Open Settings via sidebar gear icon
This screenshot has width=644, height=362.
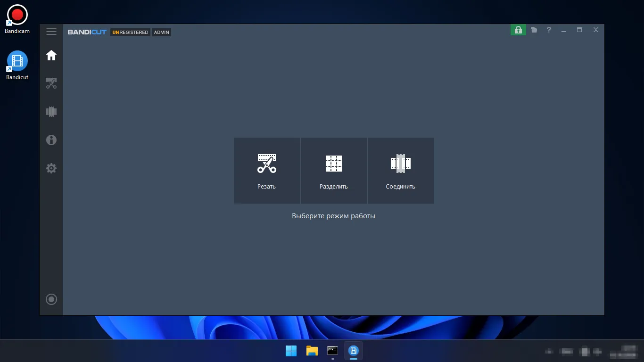point(51,168)
